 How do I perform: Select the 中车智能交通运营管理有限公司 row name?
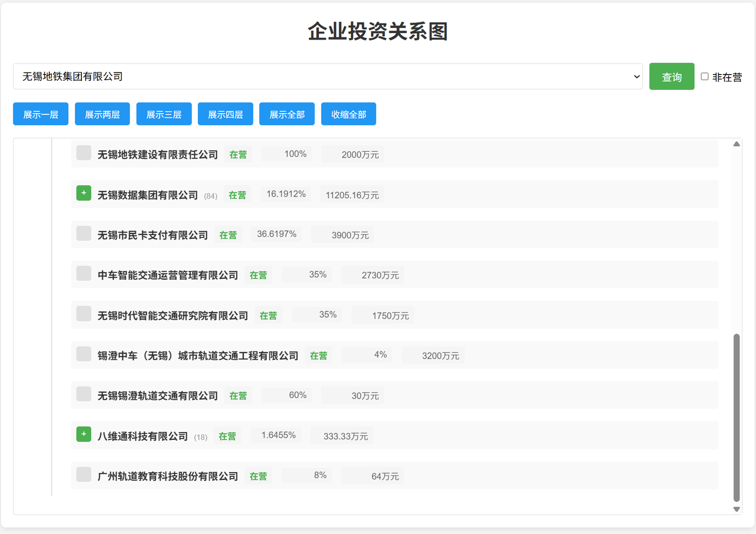[x=168, y=275]
